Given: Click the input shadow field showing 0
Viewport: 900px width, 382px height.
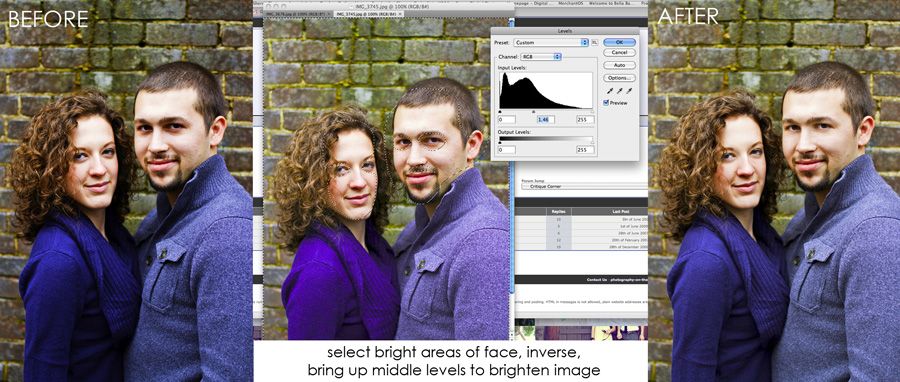Looking at the screenshot, I should coord(507,119).
